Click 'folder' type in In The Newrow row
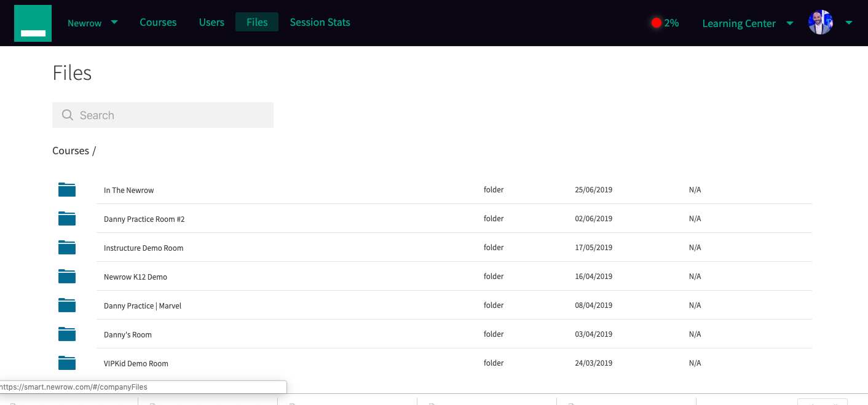 pyautogui.click(x=494, y=190)
